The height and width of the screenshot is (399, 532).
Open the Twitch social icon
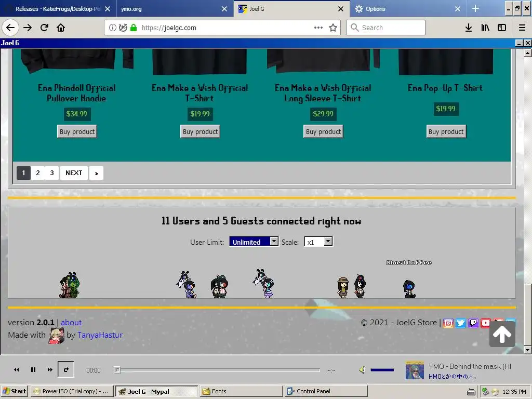[x=473, y=323]
